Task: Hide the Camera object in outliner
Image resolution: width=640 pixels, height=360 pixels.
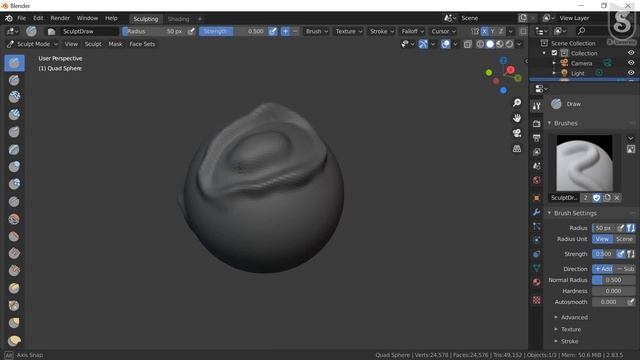Action: coord(631,63)
